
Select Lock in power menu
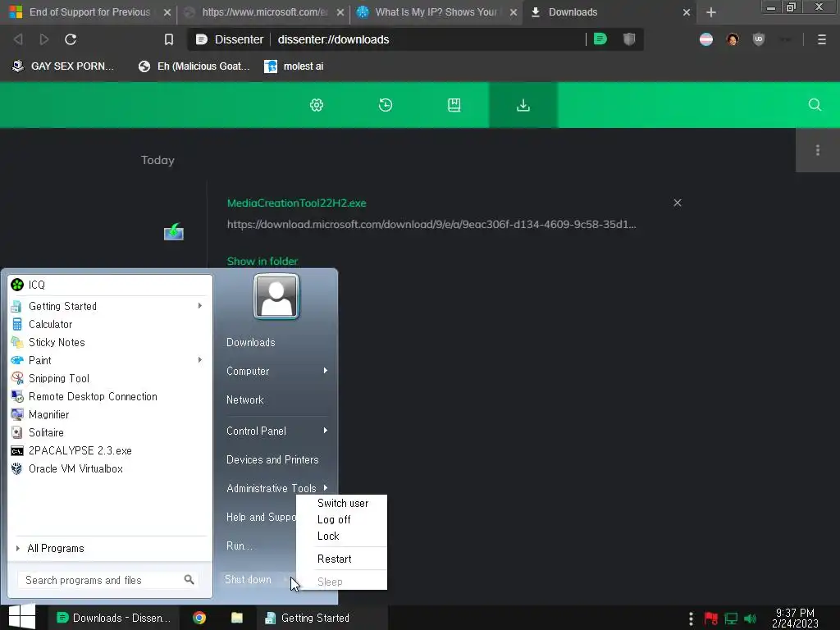tap(328, 536)
